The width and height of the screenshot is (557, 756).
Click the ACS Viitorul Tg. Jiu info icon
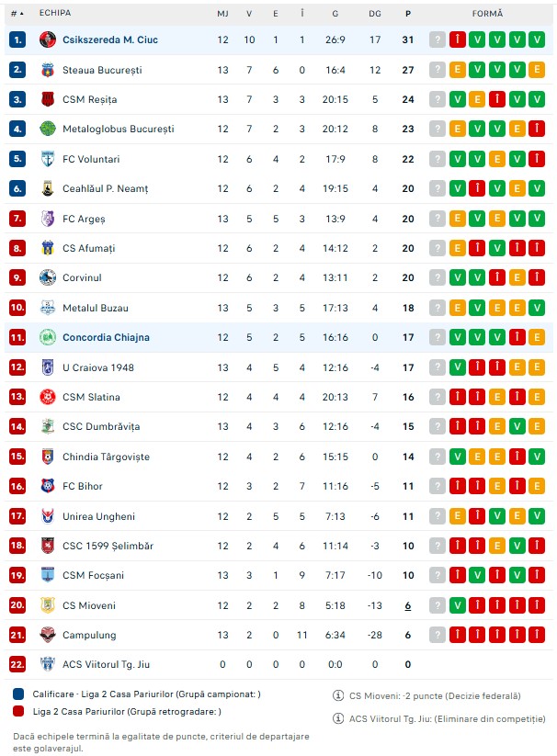click(x=339, y=719)
